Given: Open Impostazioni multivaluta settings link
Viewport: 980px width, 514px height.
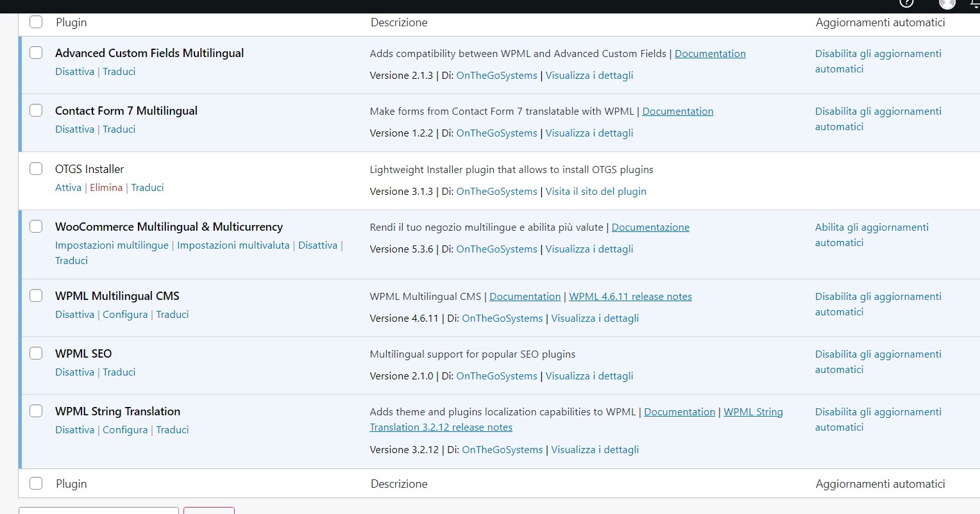Looking at the screenshot, I should click(x=233, y=245).
